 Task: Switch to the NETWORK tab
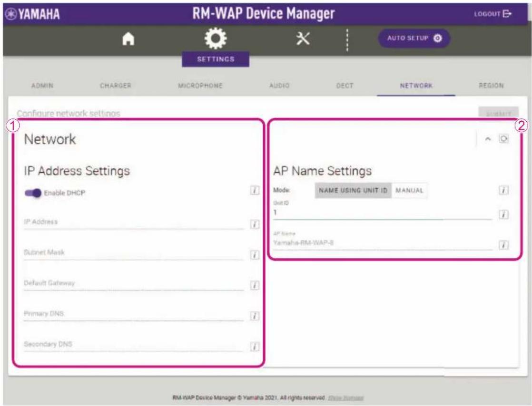pos(416,86)
